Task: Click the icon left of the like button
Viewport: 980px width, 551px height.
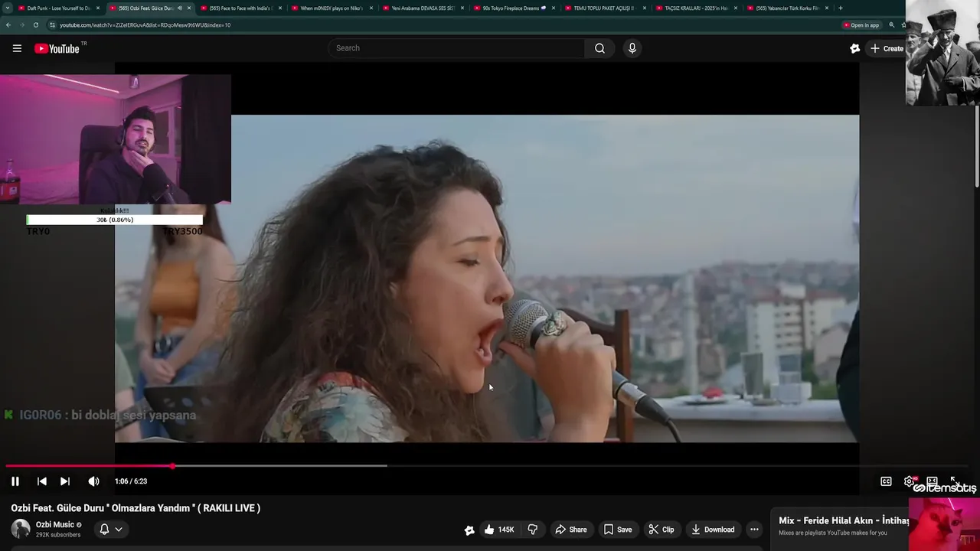Action: point(469,530)
